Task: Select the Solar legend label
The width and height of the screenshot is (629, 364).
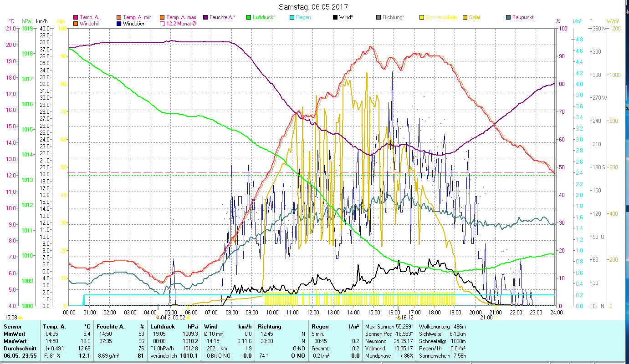Action: point(475,17)
